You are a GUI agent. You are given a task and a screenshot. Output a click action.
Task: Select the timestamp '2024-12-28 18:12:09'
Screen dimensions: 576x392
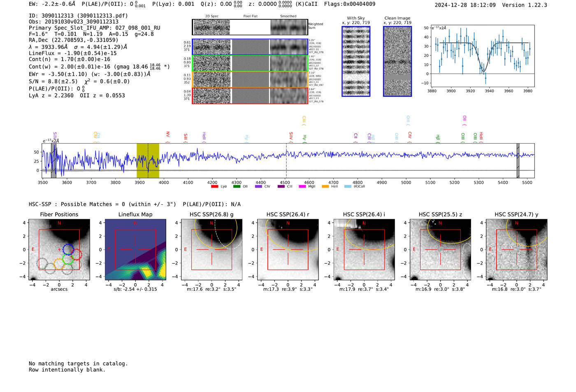pos(465,5)
